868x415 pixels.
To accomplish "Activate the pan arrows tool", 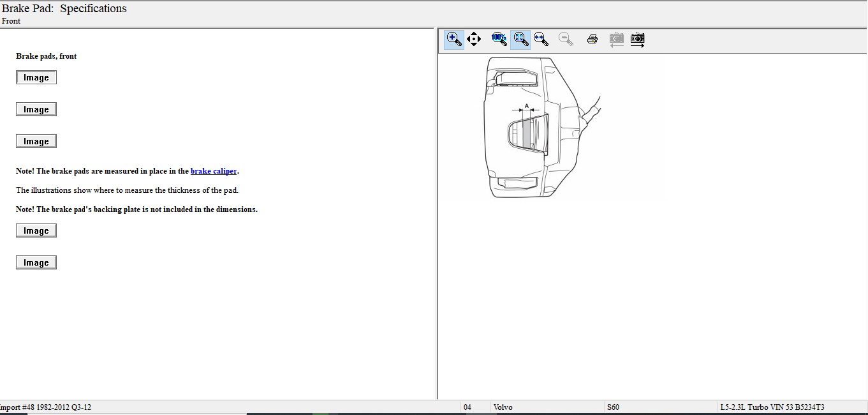I will click(x=474, y=40).
